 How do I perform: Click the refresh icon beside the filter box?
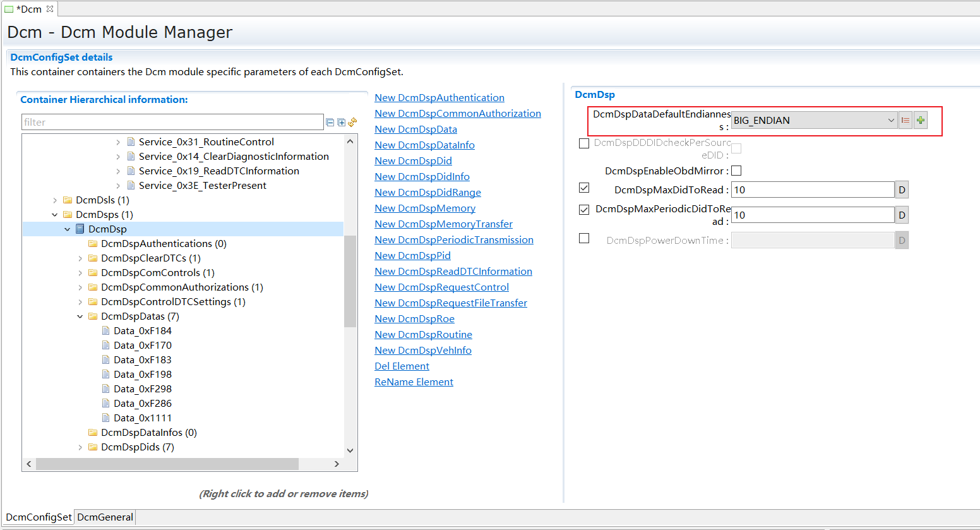352,122
